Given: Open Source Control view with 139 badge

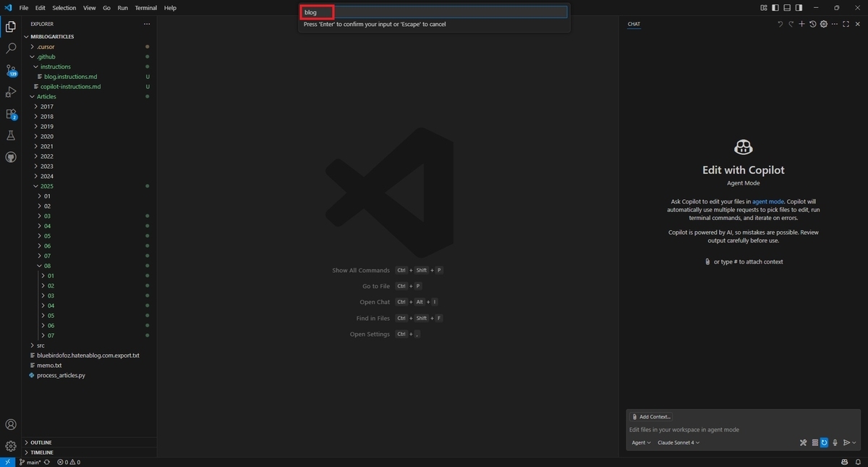Looking at the screenshot, I should 11,70.
